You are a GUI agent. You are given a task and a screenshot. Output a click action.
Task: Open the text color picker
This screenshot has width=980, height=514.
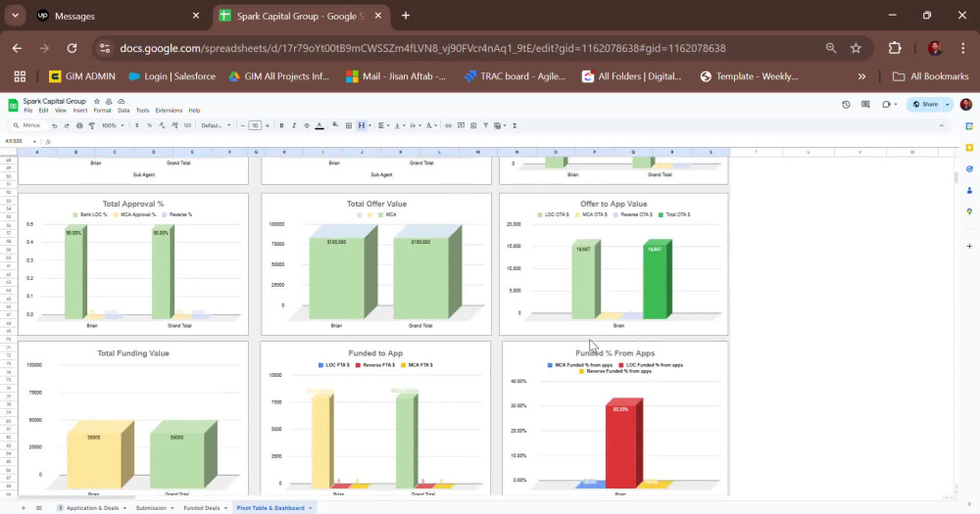click(x=319, y=125)
